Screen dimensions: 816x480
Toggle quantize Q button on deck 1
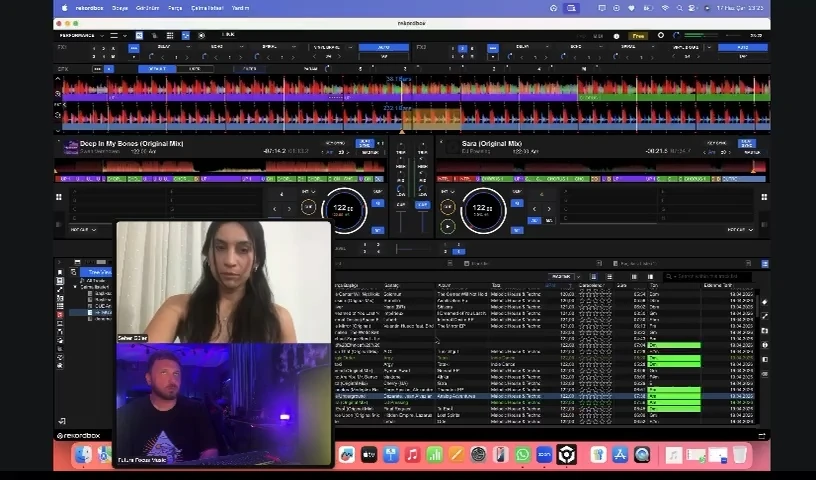tap(378, 203)
